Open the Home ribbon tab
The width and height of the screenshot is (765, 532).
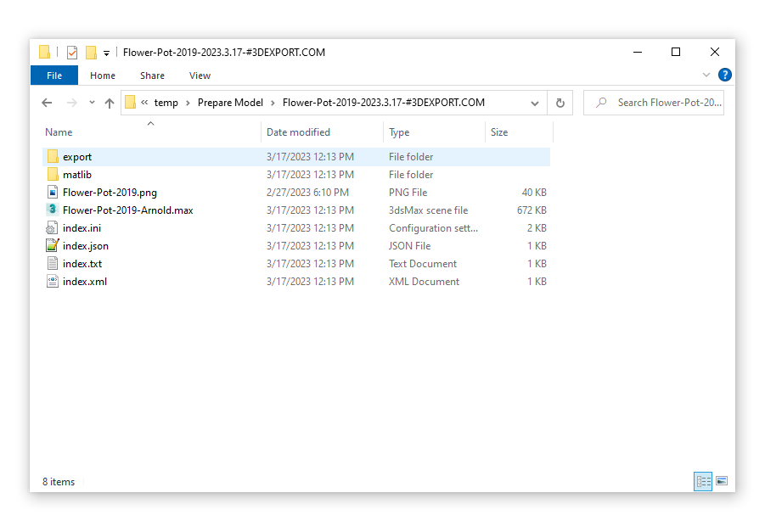(103, 76)
